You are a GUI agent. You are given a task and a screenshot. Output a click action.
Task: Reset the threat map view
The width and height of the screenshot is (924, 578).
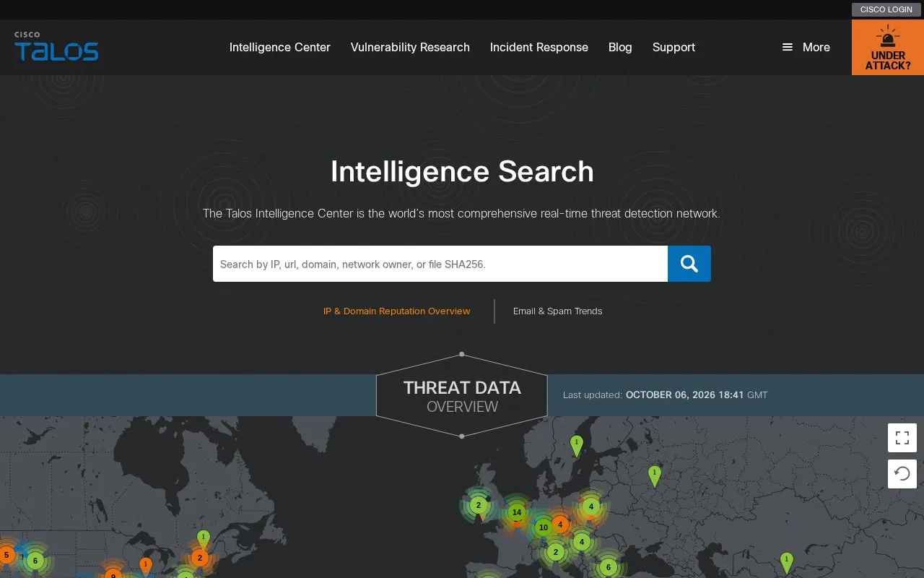tap(902, 474)
